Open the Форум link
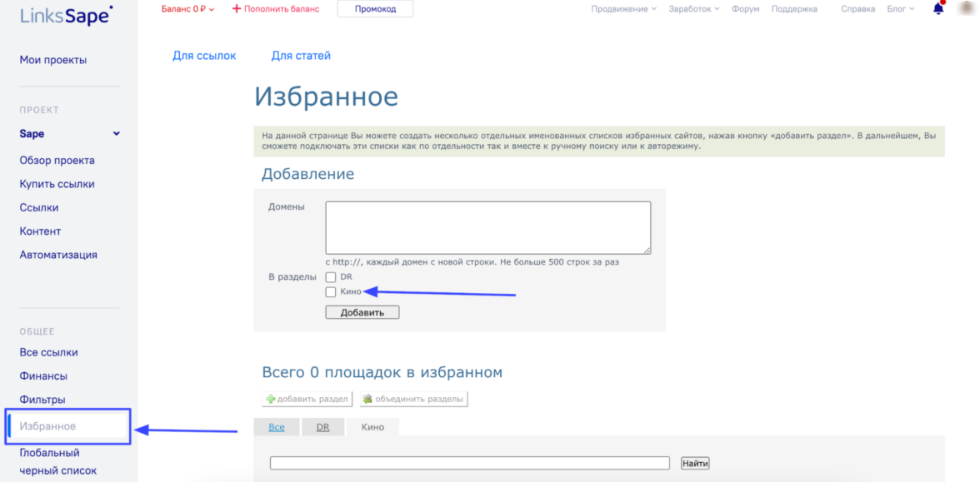This screenshot has height=482, width=980. 745,9
